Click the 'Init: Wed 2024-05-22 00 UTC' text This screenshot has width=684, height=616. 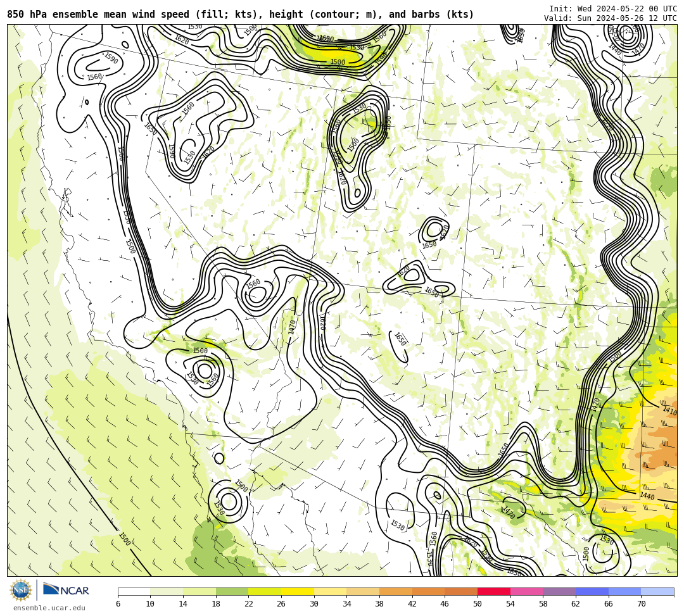[x=613, y=9]
